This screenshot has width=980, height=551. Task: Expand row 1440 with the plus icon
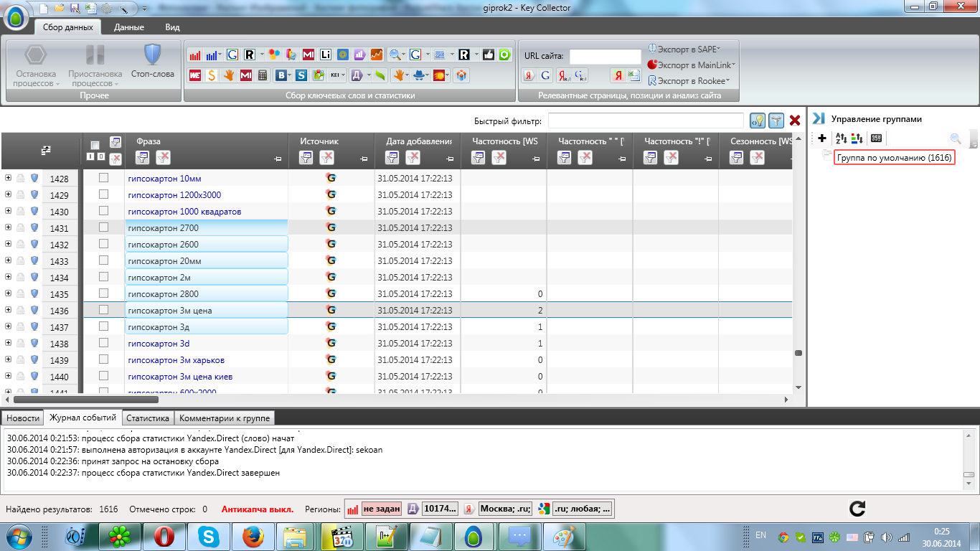(x=8, y=376)
